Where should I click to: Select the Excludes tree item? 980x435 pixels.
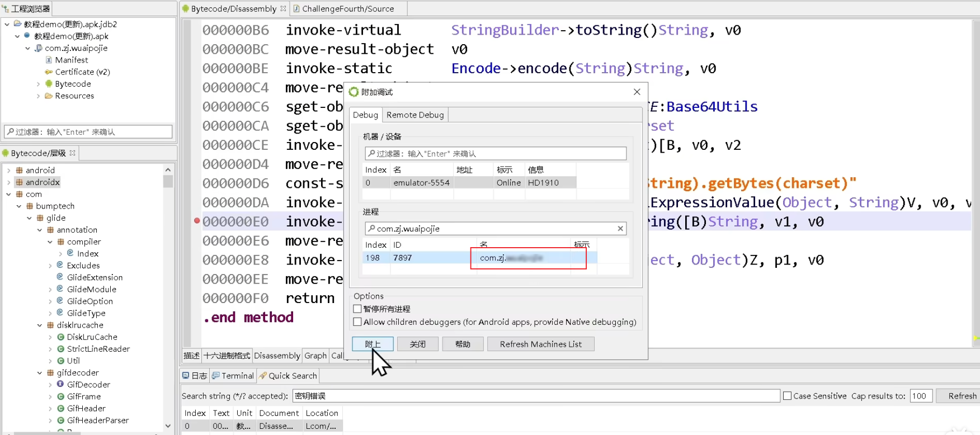pos(83,266)
